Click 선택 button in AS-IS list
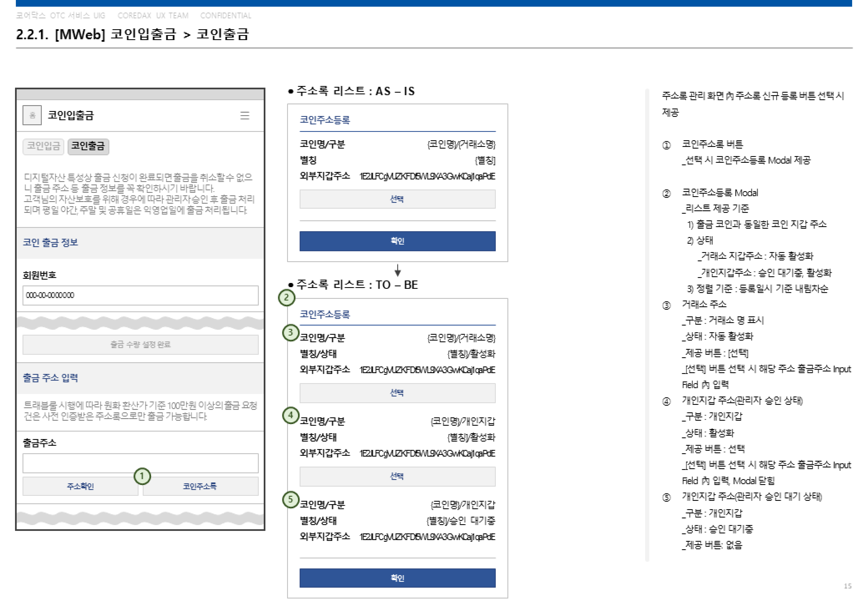Image resolution: width=868 pixels, height=601 pixels. pos(397,199)
